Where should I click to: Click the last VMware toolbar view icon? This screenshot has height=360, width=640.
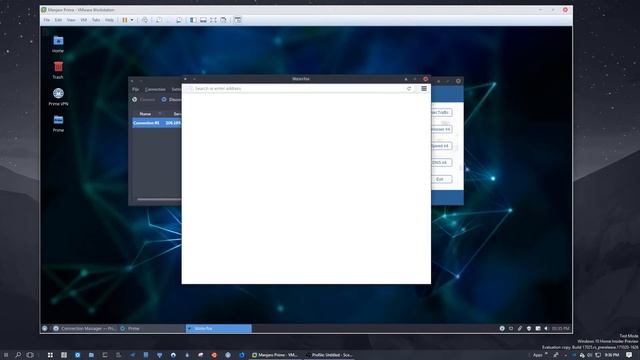point(238,20)
